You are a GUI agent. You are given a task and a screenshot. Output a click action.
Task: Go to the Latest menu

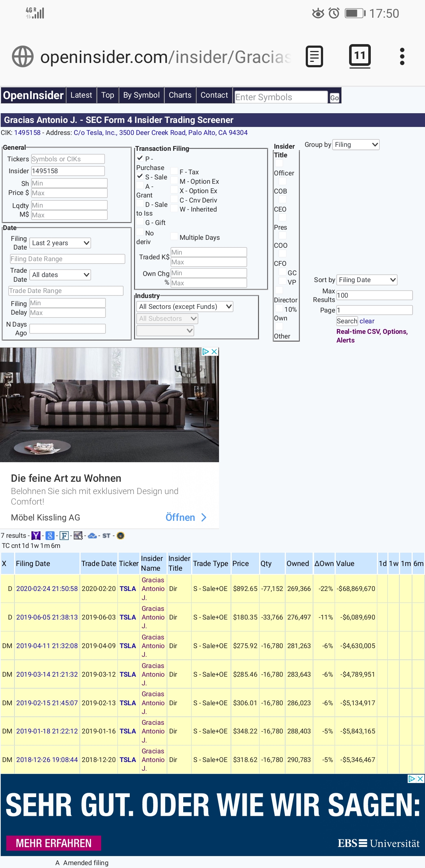point(81,95)
